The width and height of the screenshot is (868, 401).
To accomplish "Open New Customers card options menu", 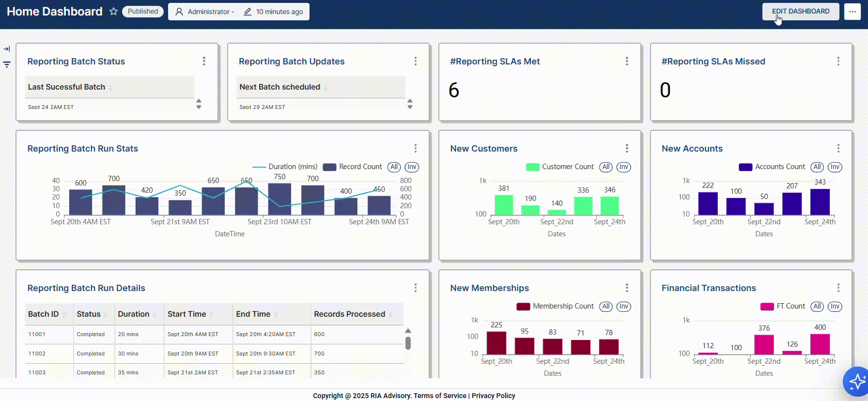I will click(x=627, y=148).
